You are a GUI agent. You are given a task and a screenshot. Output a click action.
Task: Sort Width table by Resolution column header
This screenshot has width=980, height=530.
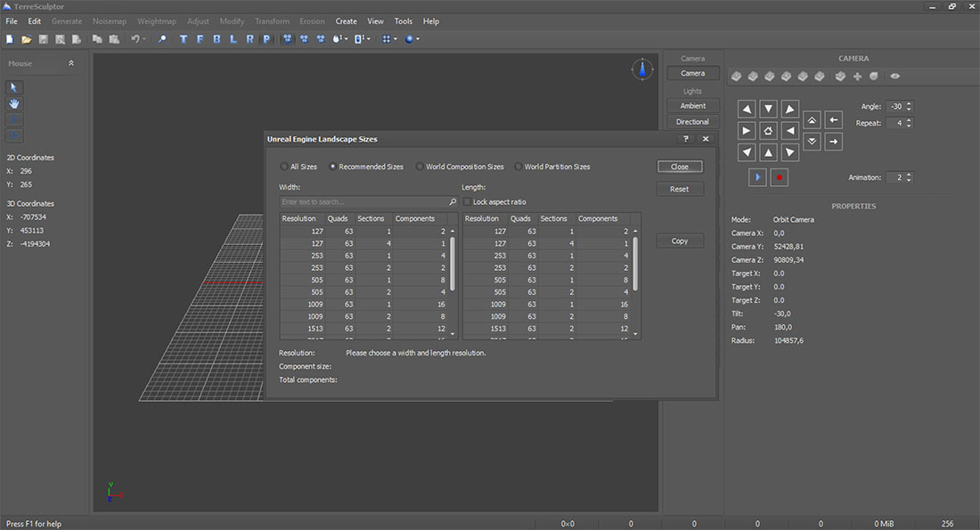303,219
